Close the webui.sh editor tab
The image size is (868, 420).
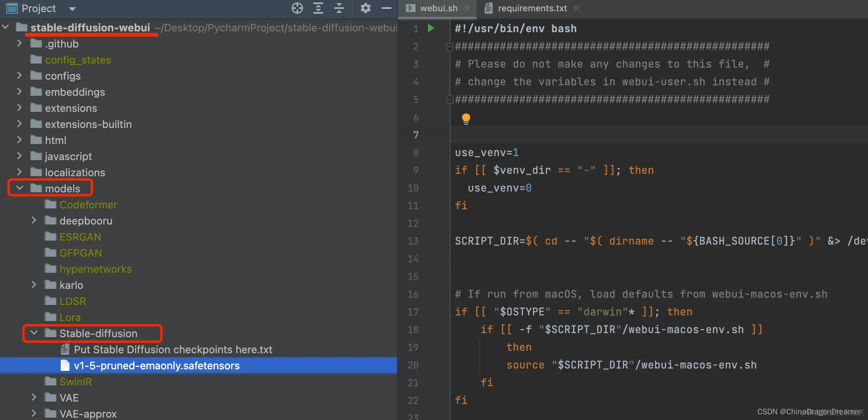click(467, 8)
